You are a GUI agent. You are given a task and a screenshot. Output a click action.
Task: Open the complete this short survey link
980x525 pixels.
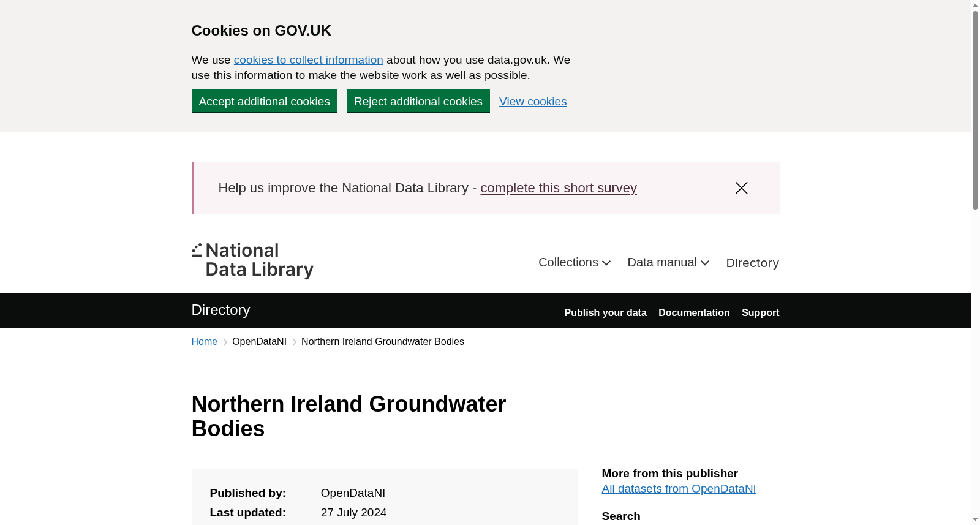click(x=559, y=188)
